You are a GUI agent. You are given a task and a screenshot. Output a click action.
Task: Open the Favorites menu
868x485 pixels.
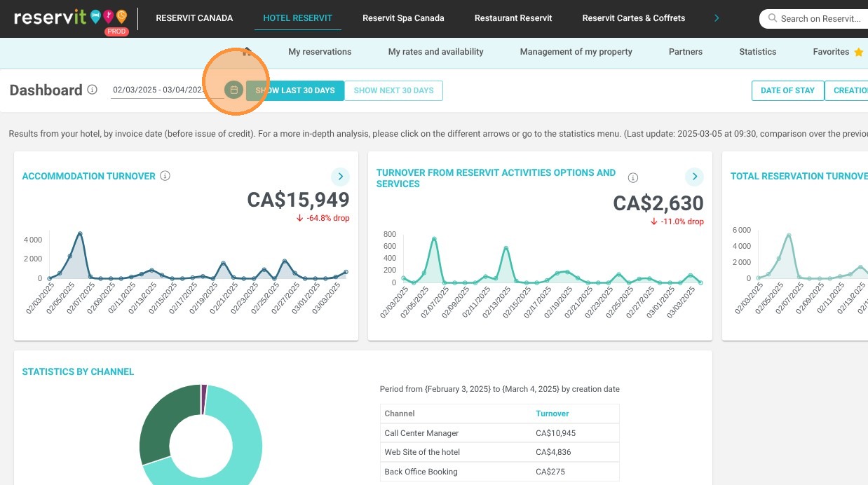831,52
